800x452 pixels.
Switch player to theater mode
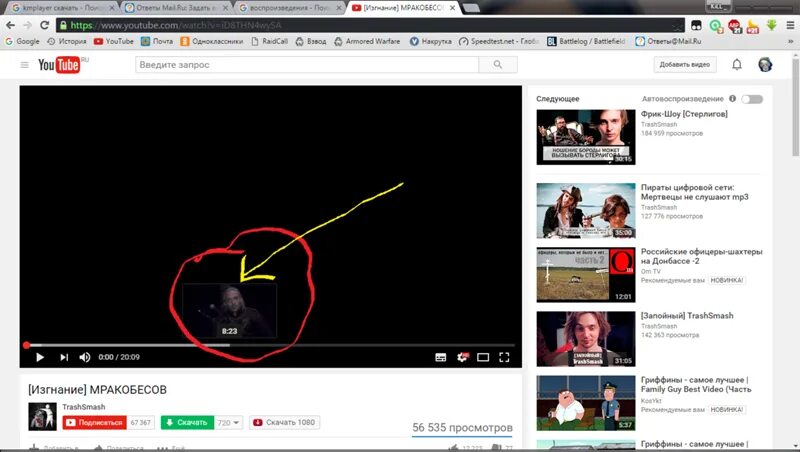[x=483, y=357]
